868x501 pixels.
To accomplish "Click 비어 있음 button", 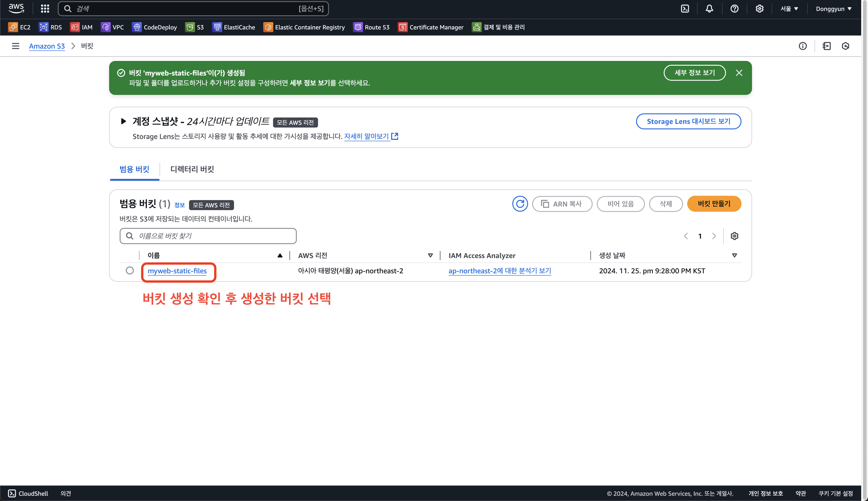I will click(x=621, y=204).
